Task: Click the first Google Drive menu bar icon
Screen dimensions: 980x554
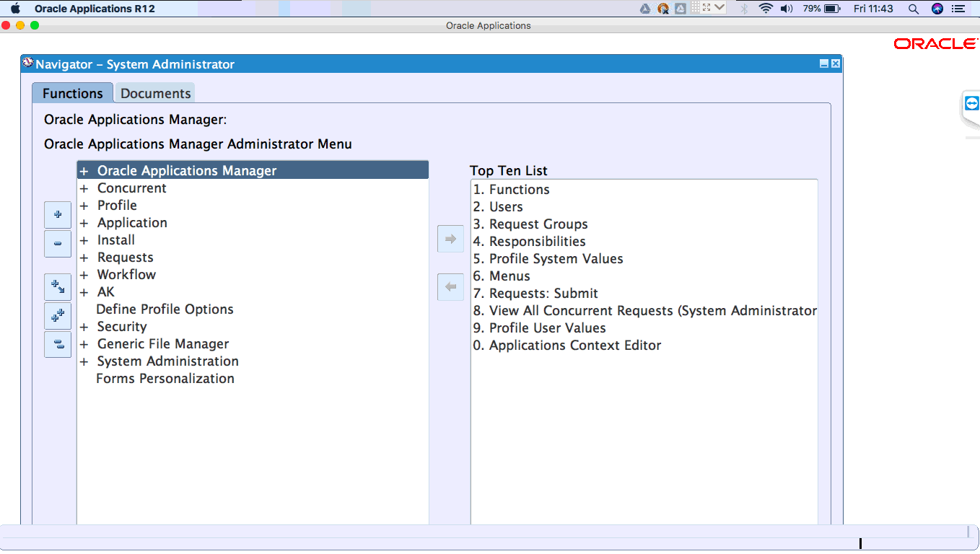Action: (645, 9)
